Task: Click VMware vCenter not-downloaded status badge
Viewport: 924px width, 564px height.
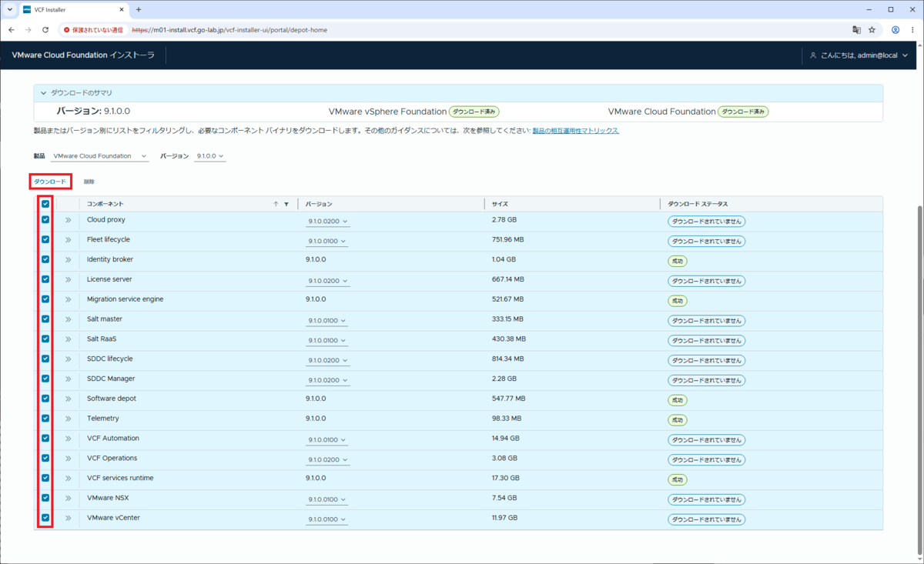Action: 706,519
